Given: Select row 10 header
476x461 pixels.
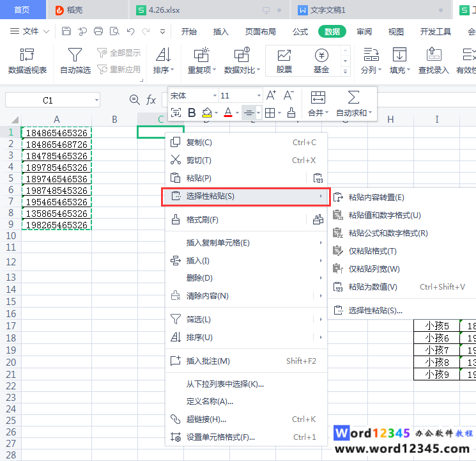Looking at the screenshot, I should click(x=11, y=236).
